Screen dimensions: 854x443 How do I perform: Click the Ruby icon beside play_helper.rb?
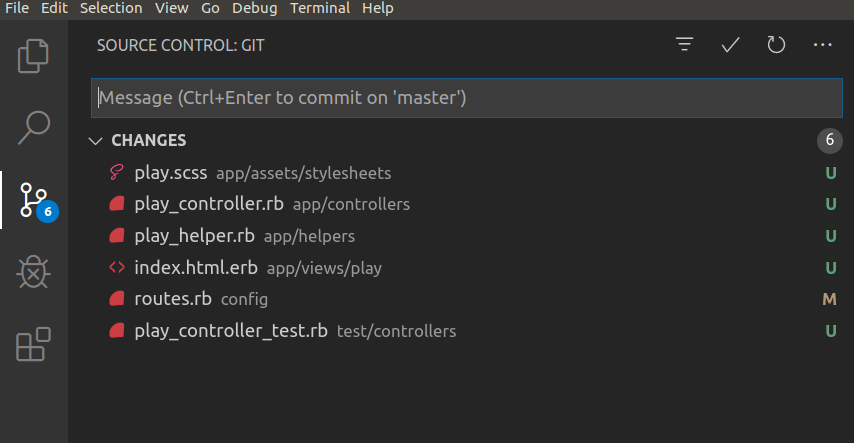point(117,235)
